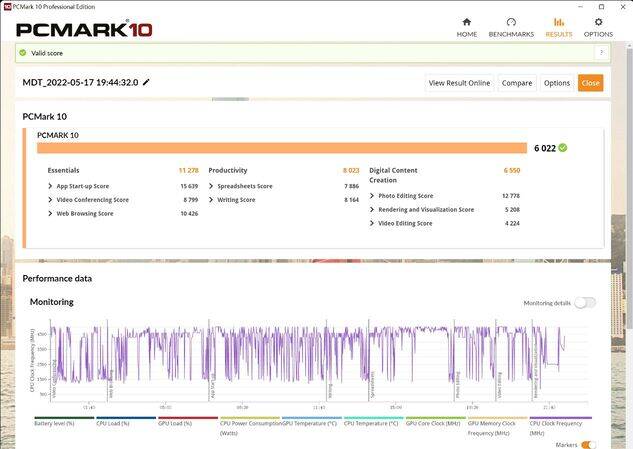
Task: Toggle the Markers switch
Action: coord(589,445)
